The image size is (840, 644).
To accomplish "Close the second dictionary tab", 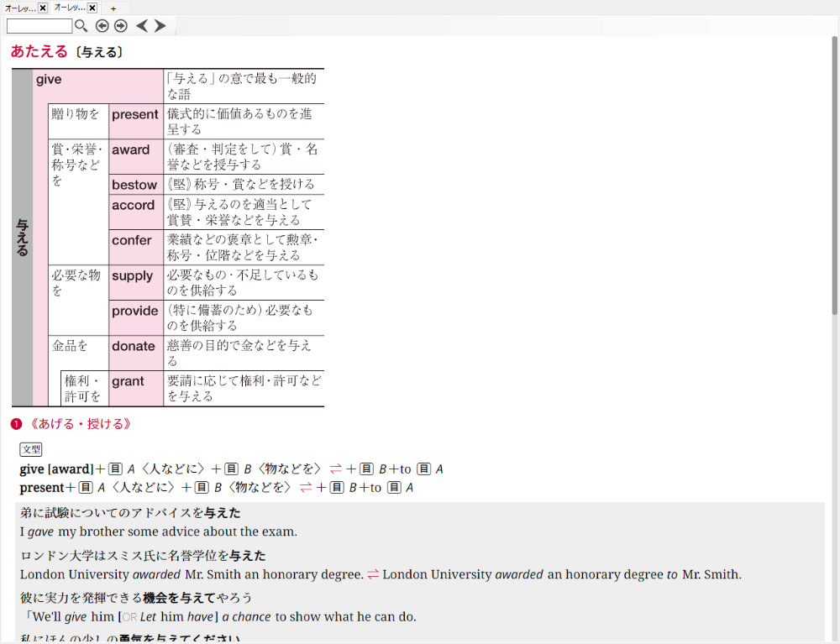I will (92, 8).
